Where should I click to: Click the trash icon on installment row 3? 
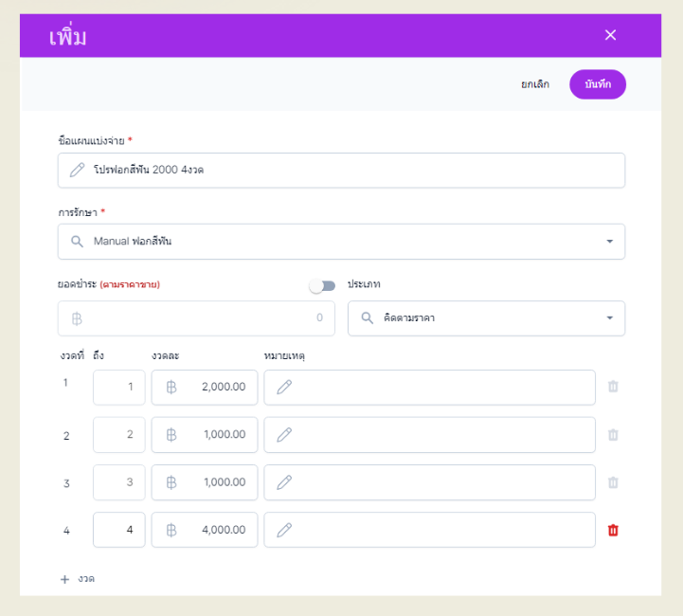tap(613, 482)
